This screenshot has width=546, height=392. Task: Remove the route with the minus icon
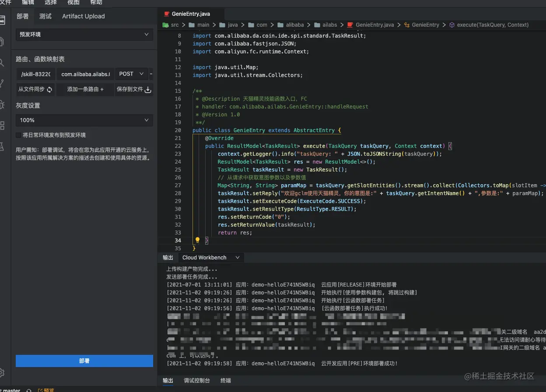point(151,74)
